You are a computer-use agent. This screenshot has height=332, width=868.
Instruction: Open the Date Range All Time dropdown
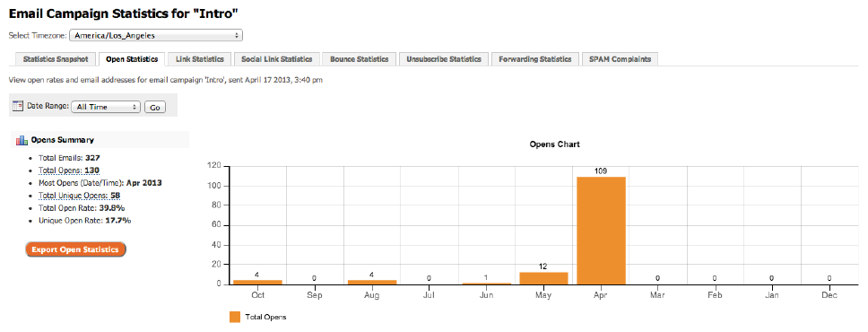106,107
